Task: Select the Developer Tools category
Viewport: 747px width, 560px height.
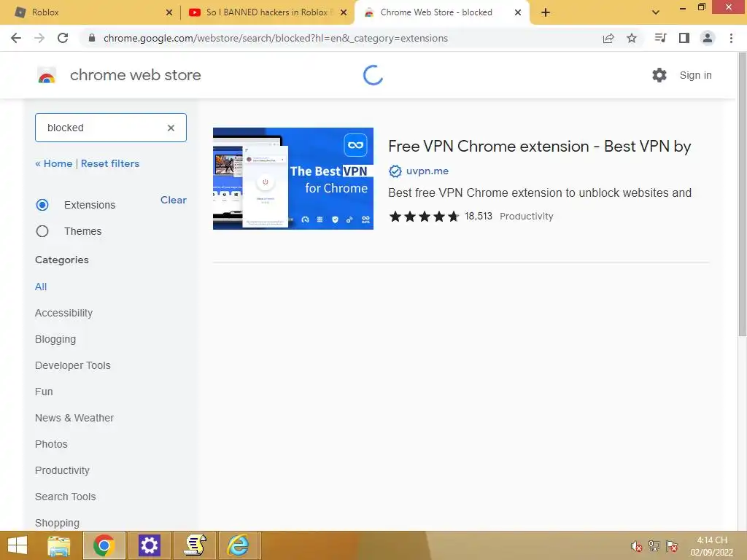Action: click(x=73, y=365)
